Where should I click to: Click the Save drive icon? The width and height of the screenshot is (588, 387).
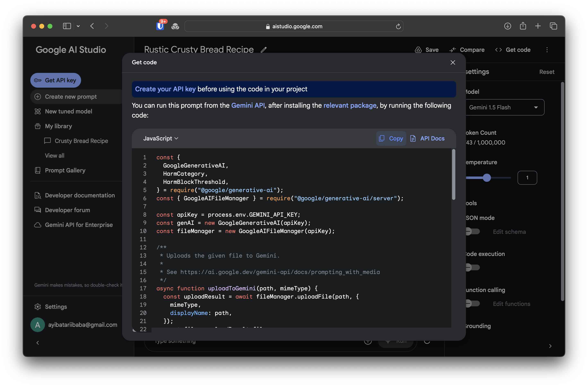click(418, 50)
